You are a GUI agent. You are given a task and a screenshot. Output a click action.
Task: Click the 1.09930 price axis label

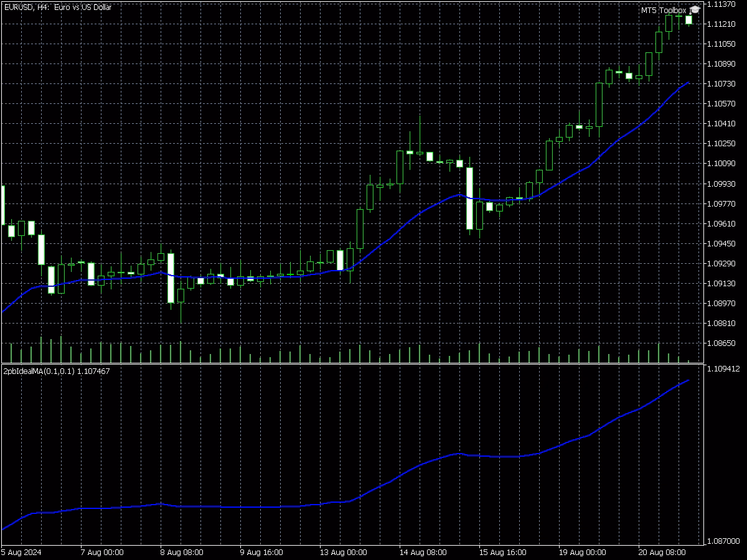click(x=722, y=184)
